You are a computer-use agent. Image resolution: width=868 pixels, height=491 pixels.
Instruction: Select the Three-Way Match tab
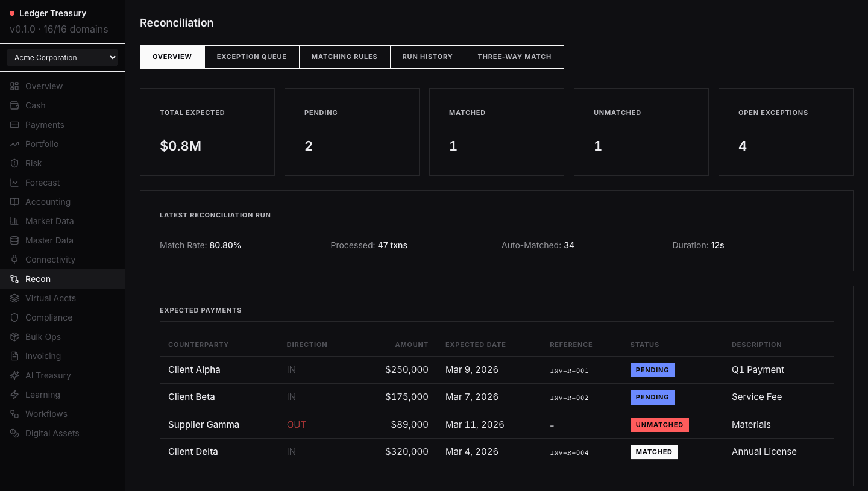pos(514,57)
